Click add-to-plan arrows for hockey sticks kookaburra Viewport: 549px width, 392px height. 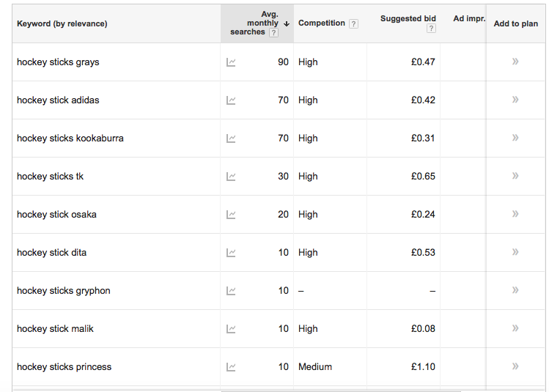[x=515, y=138]
